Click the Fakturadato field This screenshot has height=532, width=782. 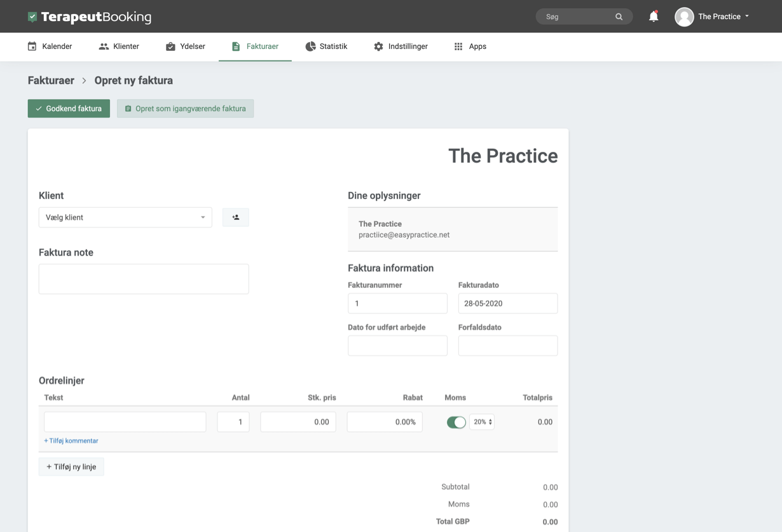(508, 303)
